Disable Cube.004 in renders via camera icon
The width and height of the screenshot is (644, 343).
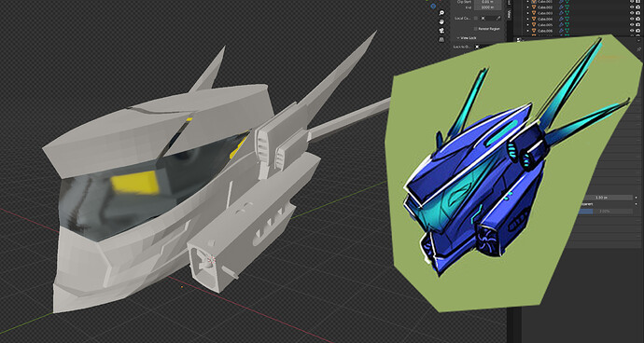[x=638, y=19]
